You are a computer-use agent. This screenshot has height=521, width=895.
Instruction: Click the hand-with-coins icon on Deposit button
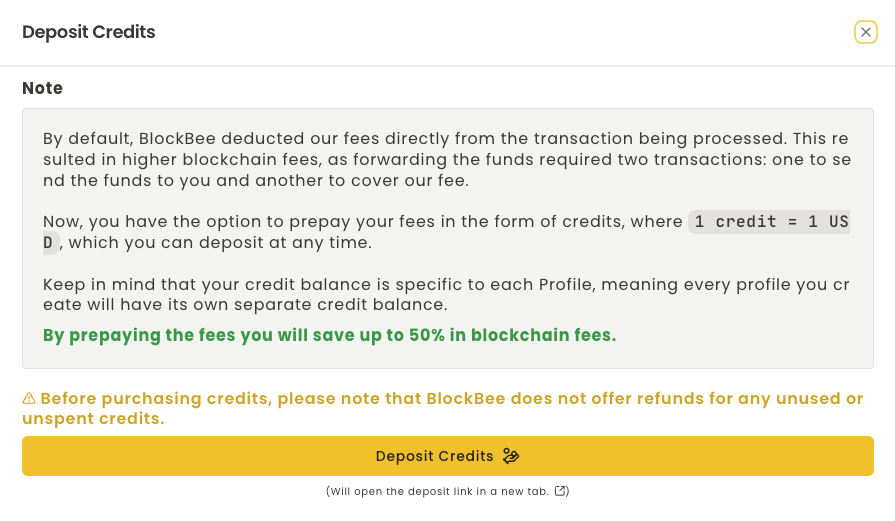coord(511,456)
